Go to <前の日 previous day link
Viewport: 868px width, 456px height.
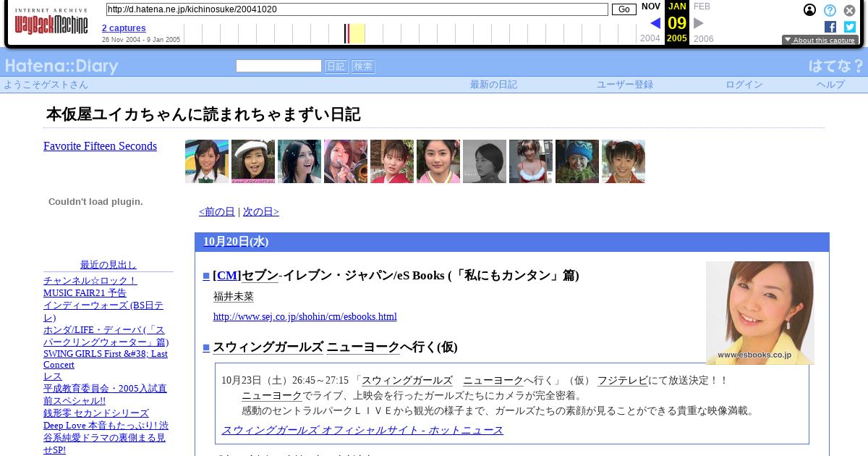click(x=217, y=212)
